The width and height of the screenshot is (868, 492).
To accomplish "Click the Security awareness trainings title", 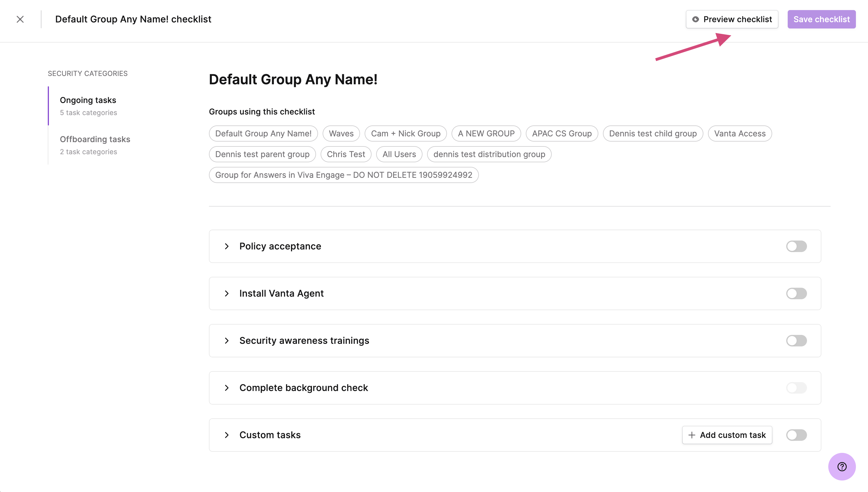I will (304, 341).
